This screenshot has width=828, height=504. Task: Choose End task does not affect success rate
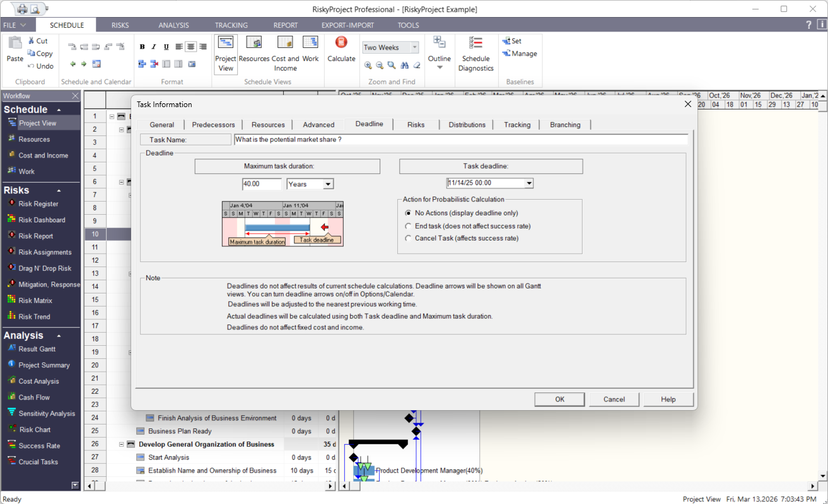coord(408,226)
